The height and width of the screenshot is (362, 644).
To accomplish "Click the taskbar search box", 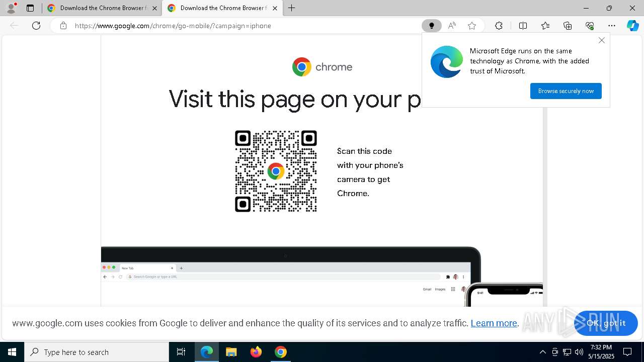I will (97, 352).
